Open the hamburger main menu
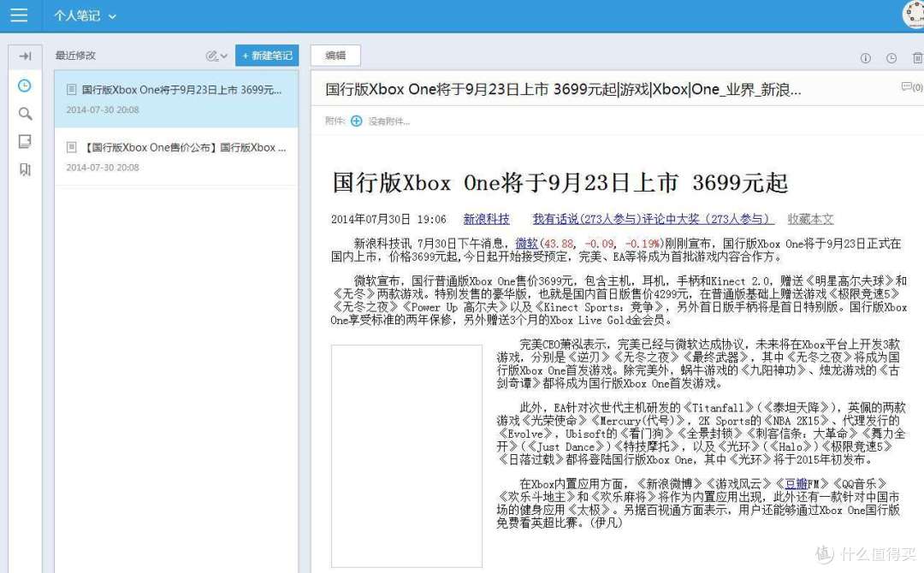924x573 pixels. [19, 15]
